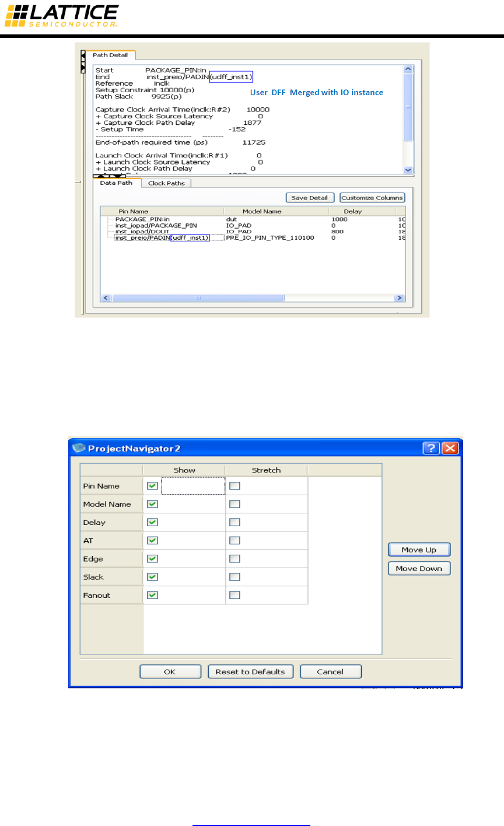This screenshot has width=504, height=826.
Task: Click Reset to Defaults
Action: tap(250, 671)
